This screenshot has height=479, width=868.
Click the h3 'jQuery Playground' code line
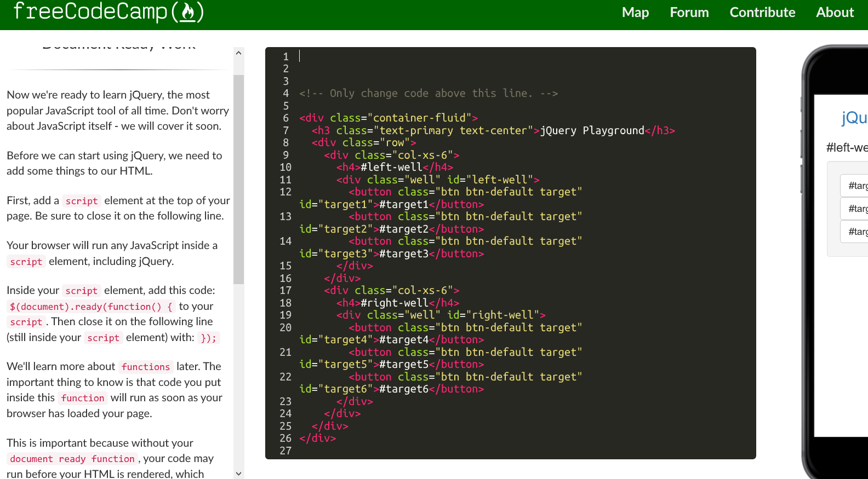[493, 130]
